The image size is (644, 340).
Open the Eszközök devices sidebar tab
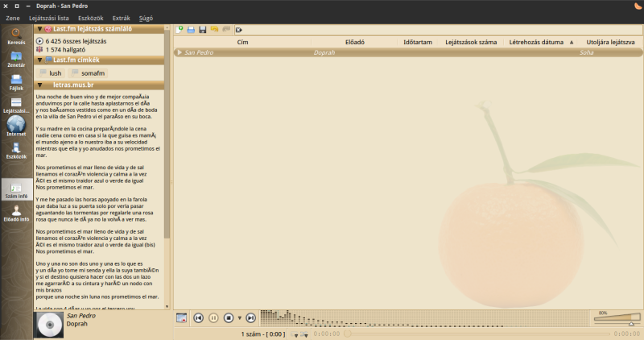point(16,151)
